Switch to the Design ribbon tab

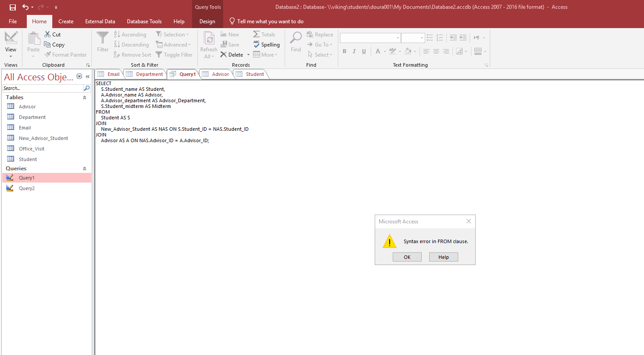pyautogui.click(x=208, y=21)
